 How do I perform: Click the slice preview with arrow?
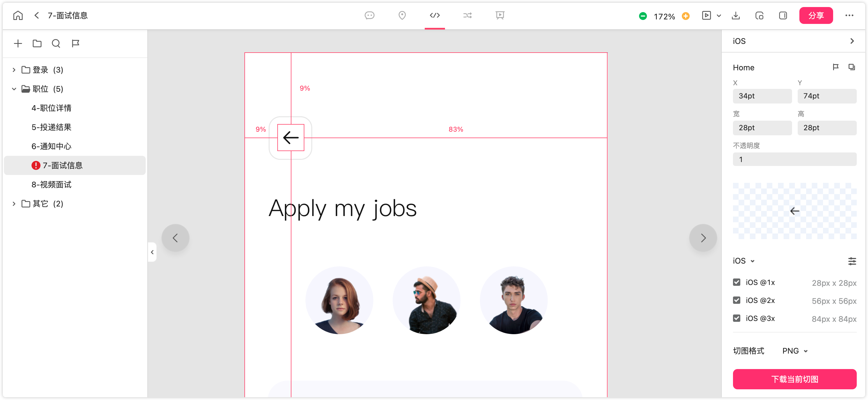(x=795, y=211)
